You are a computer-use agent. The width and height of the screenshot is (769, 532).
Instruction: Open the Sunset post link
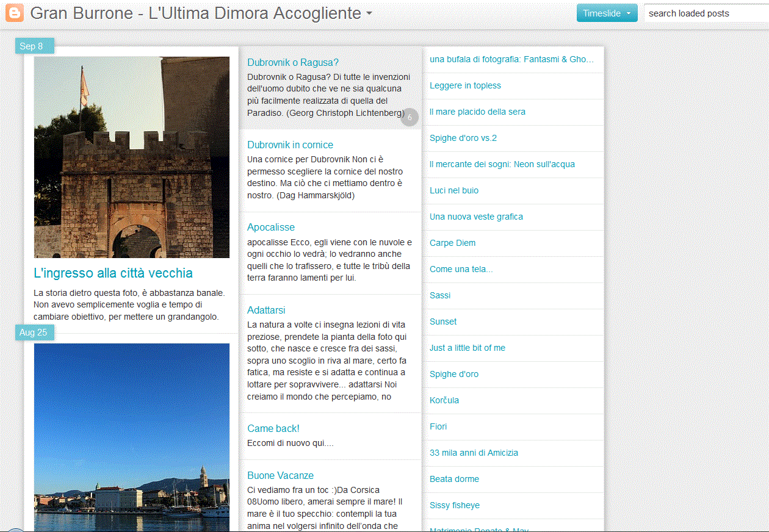point(443,322)
